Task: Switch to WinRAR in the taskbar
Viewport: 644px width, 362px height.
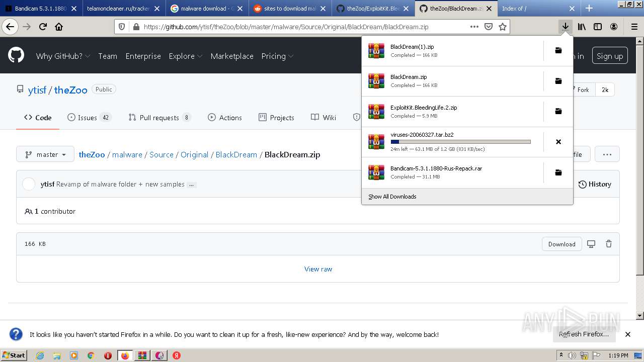Action: 142,355
